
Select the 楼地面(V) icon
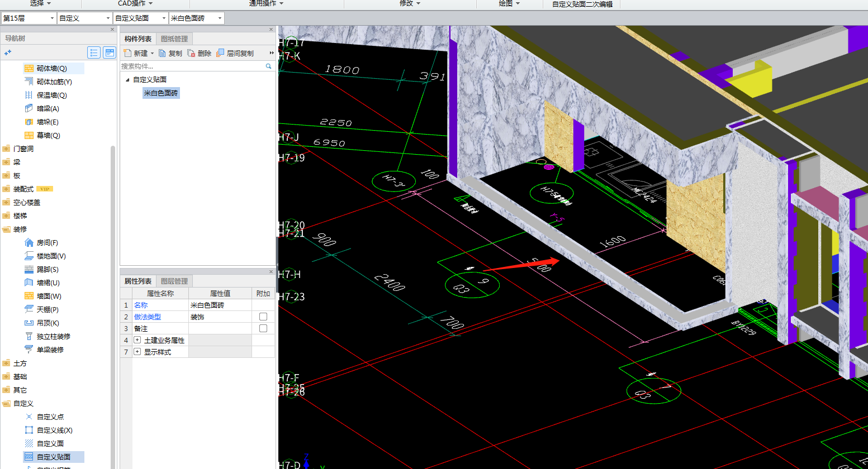coord(29,256)
